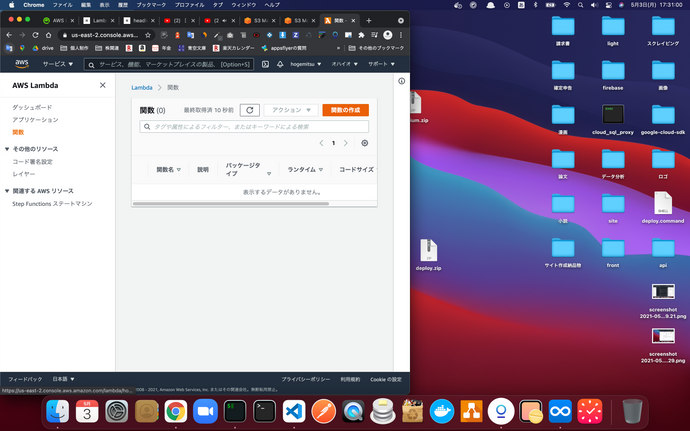Screen dimensions: 690x431
Task: Open Chrome extensions puzzle icon
Action: tap(361, 35)
